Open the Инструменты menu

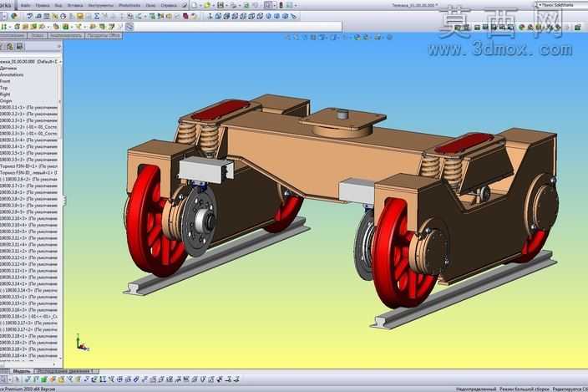100,6
